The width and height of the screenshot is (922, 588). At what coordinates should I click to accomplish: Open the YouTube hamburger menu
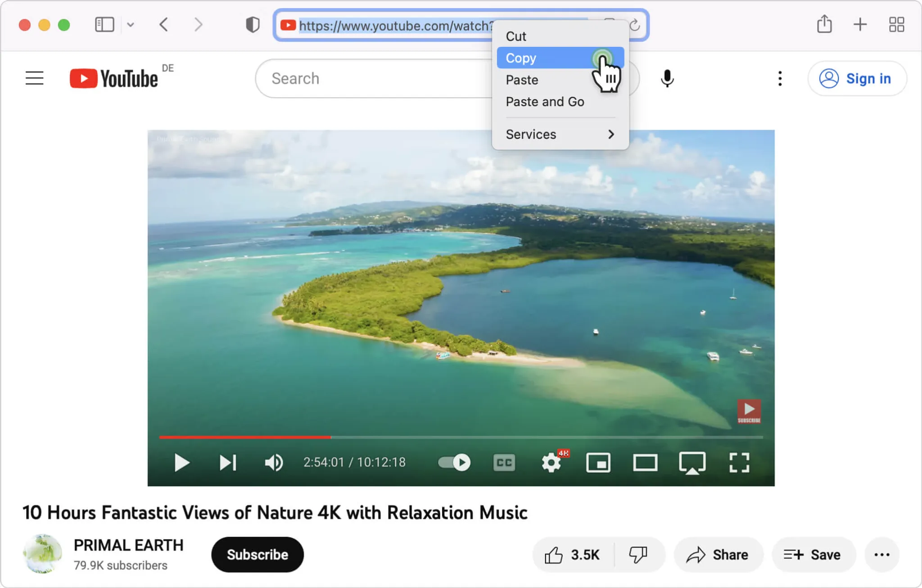[x=34, y=78]
